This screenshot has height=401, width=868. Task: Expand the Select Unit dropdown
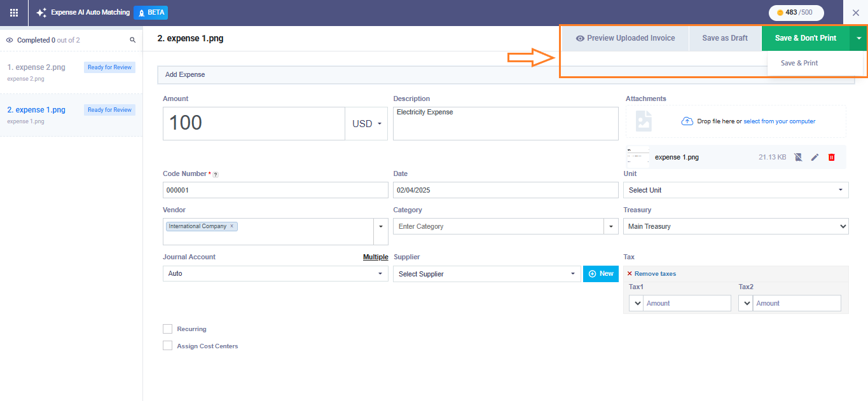coord(735,190)
